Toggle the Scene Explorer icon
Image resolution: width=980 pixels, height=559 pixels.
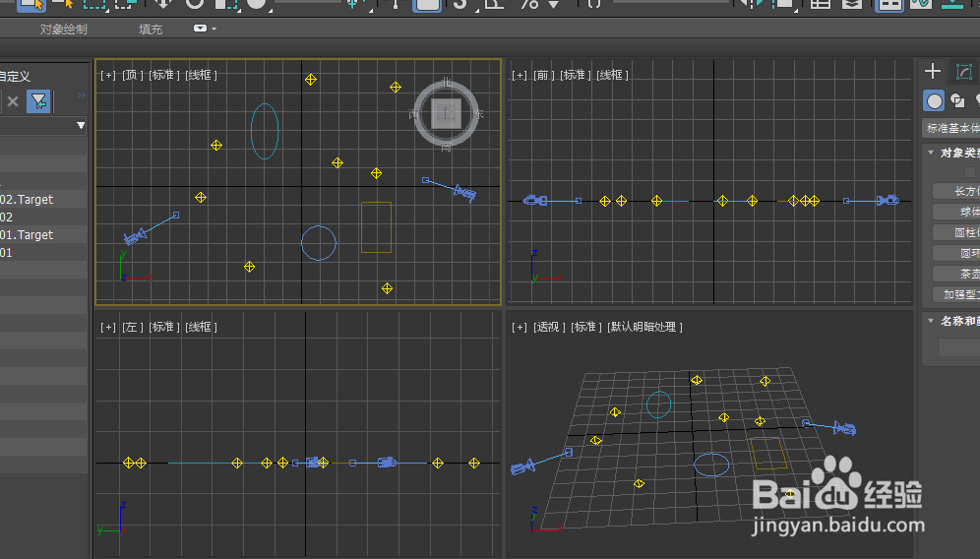[x=821, y=4]
